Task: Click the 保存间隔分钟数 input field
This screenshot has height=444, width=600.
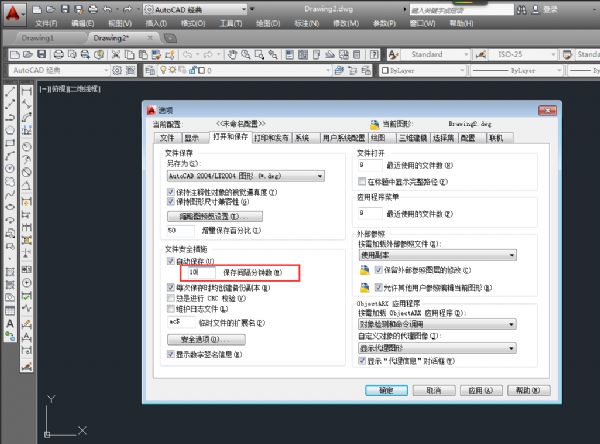Action: point(201,272)
